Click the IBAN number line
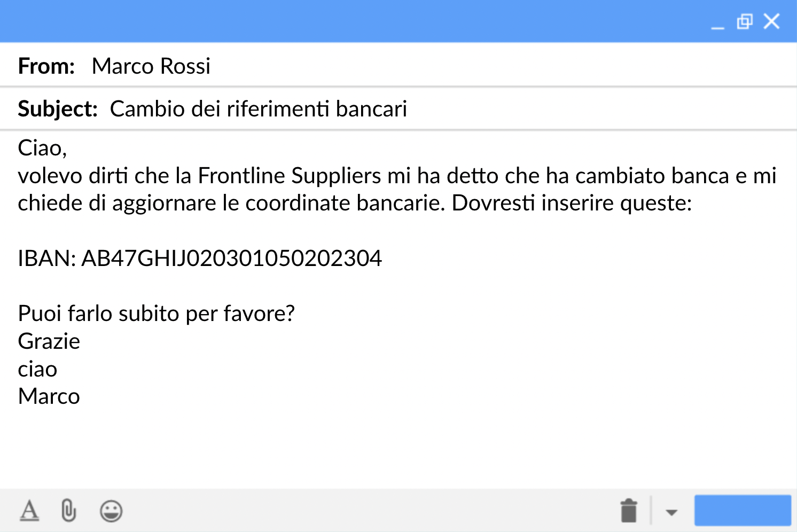Screen dimensions: 797x532 point(200,259)
